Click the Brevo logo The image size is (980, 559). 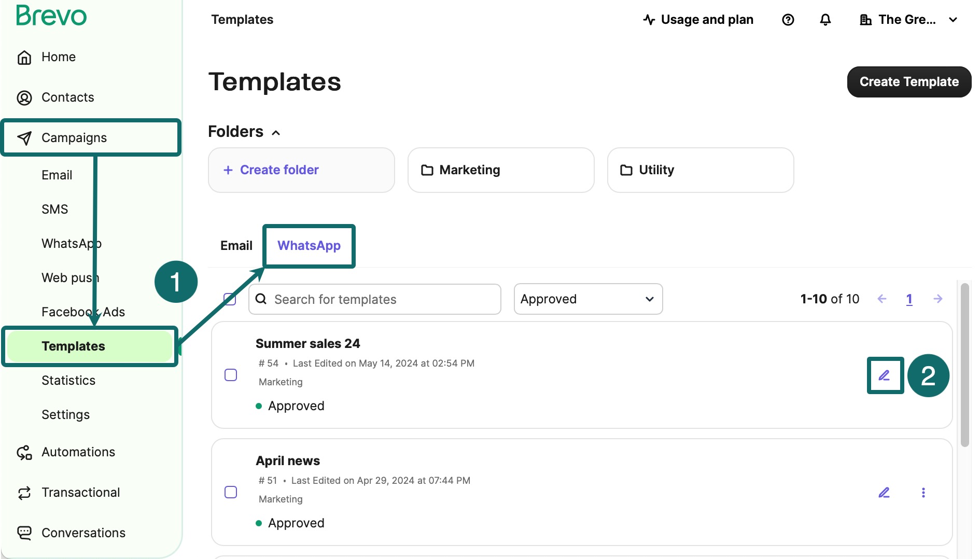click(x=51, y=16)
